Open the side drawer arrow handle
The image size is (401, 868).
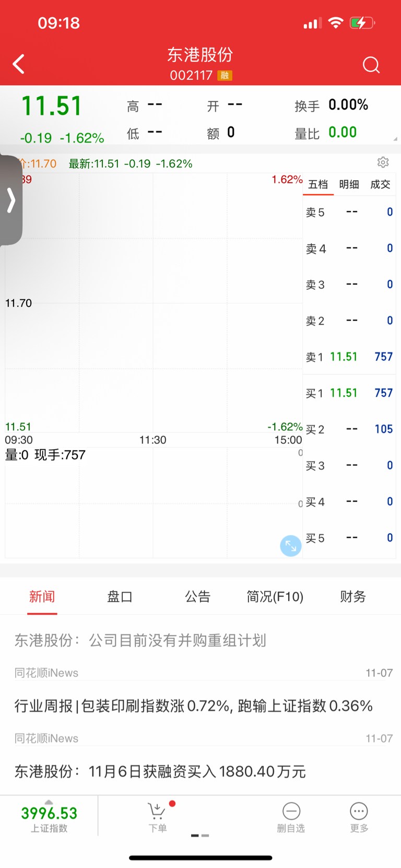(x=11, y=200)
